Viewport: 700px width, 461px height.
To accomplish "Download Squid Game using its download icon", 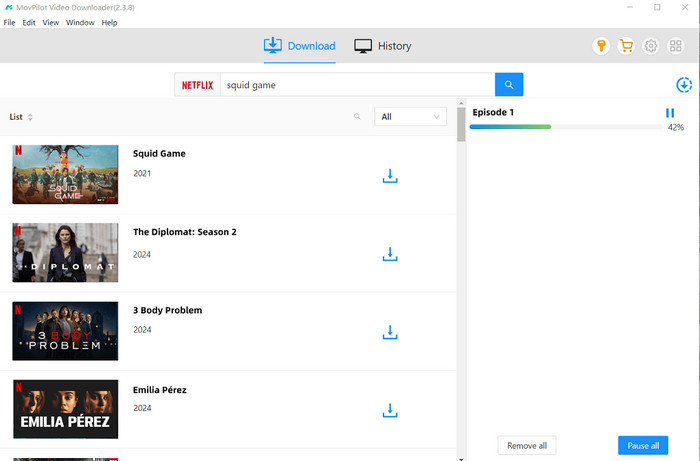I will [390, 176].
